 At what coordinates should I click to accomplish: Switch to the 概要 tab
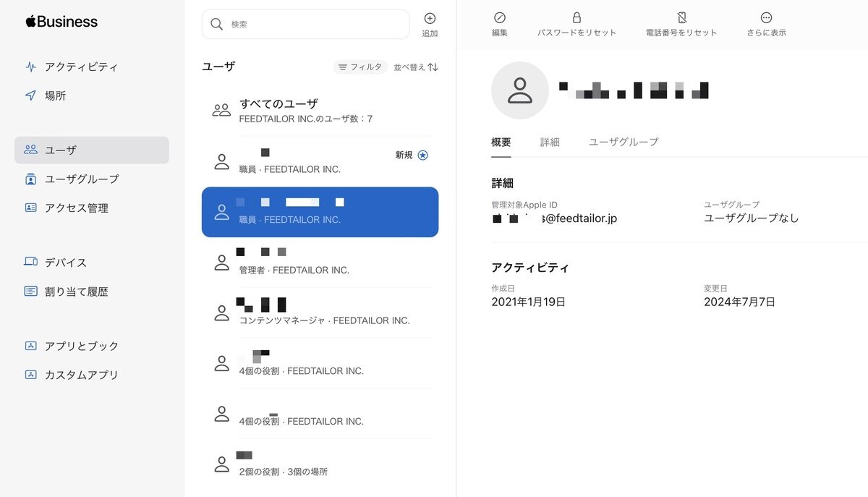501,142
